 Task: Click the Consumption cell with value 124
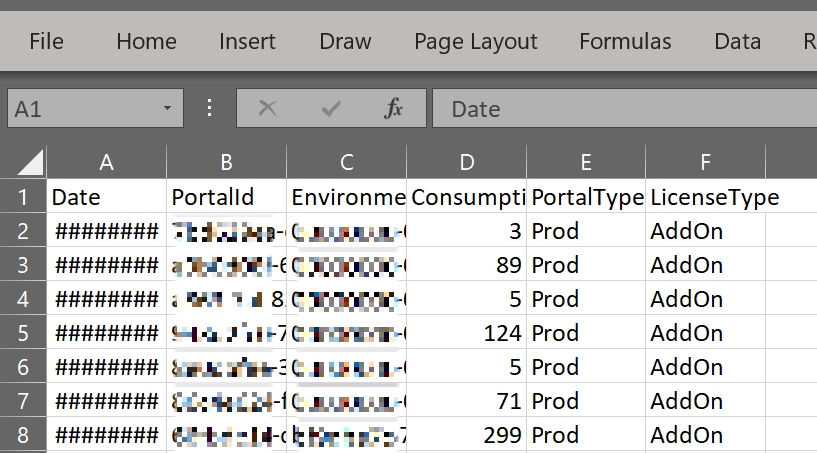467,333
